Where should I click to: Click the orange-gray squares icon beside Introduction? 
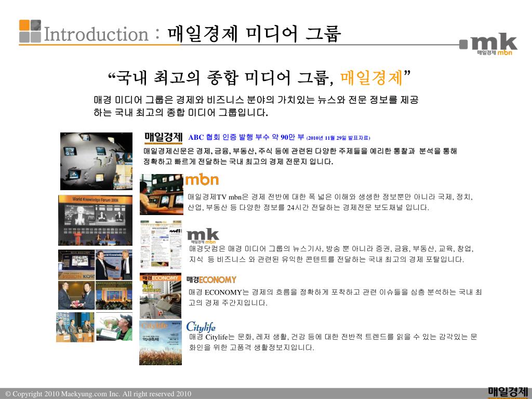[30, 31]
